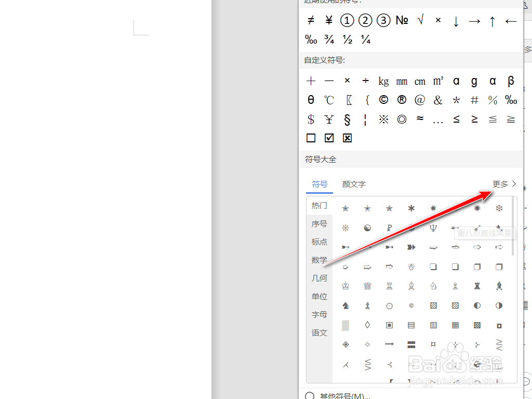Insert the division sign ÷
This screenshot has width=532, height=399.
(x=365, y=81)
